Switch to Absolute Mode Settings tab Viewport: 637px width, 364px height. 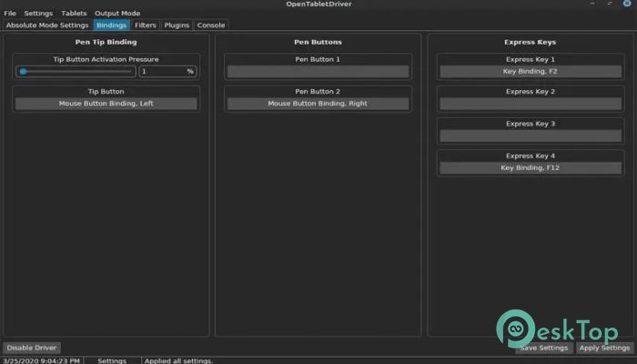(x=47, y=25)
